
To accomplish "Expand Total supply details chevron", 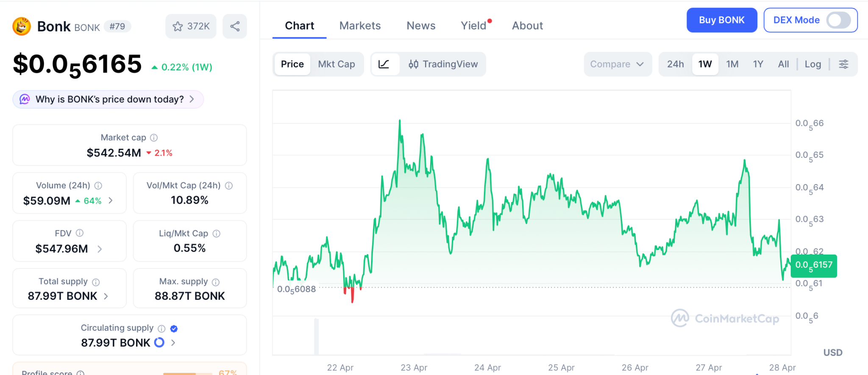I will [x=106, y=296].
